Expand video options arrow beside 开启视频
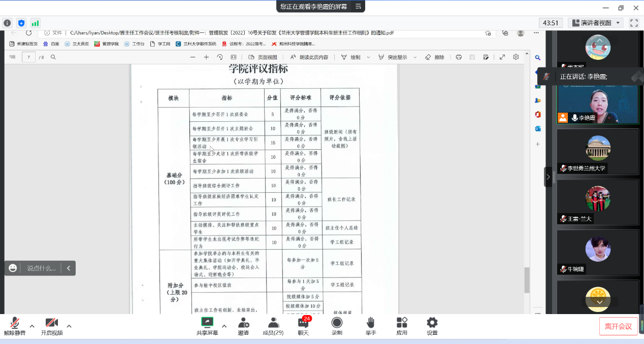Image resolution: width=644 pixels, height=344 pixels. [x=69, y=326]
